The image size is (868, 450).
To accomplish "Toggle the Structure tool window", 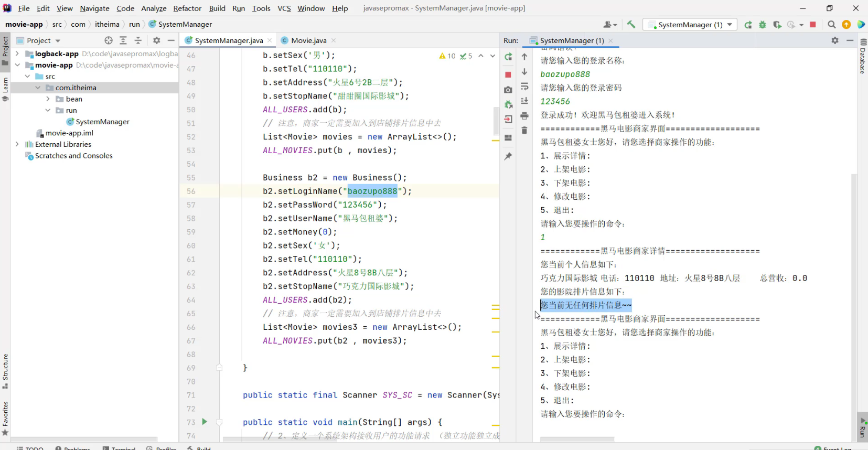I will 5,371.
